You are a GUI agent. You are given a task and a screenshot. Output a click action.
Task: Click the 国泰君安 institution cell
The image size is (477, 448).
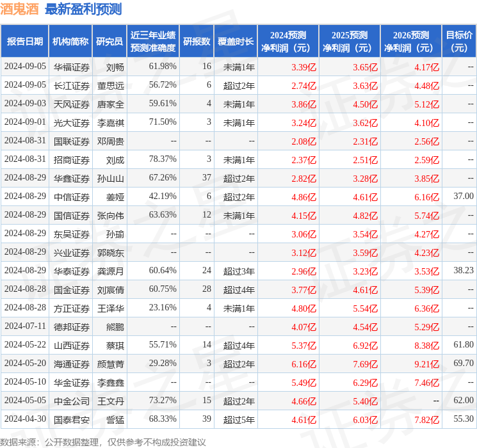click(72, 420)
